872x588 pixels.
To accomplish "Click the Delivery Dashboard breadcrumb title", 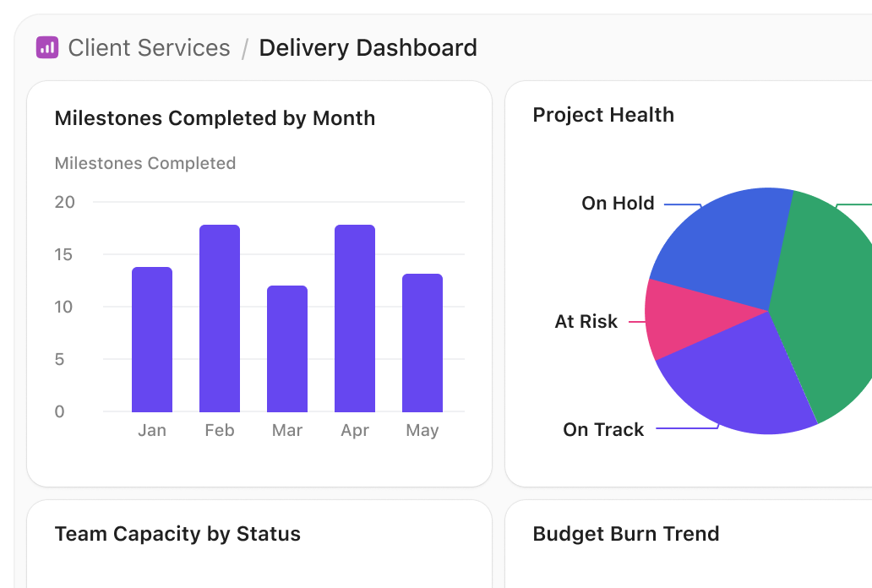I will pyautogui.click(x=368, y=48).
